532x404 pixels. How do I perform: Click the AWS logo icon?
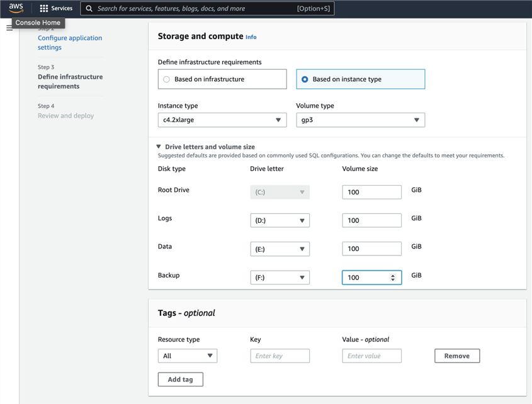[16, 8]
